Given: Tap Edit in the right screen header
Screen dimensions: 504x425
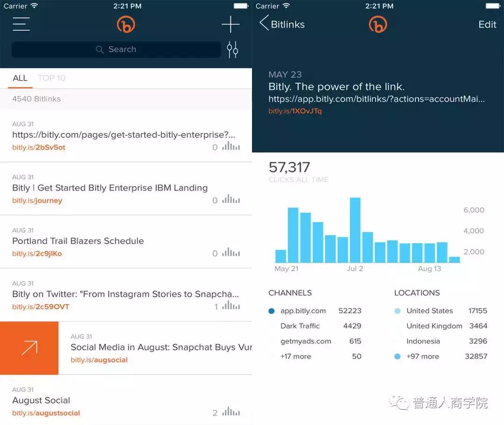Looking at the screenshot, I should pyautogui.click(x=487, y=24).
